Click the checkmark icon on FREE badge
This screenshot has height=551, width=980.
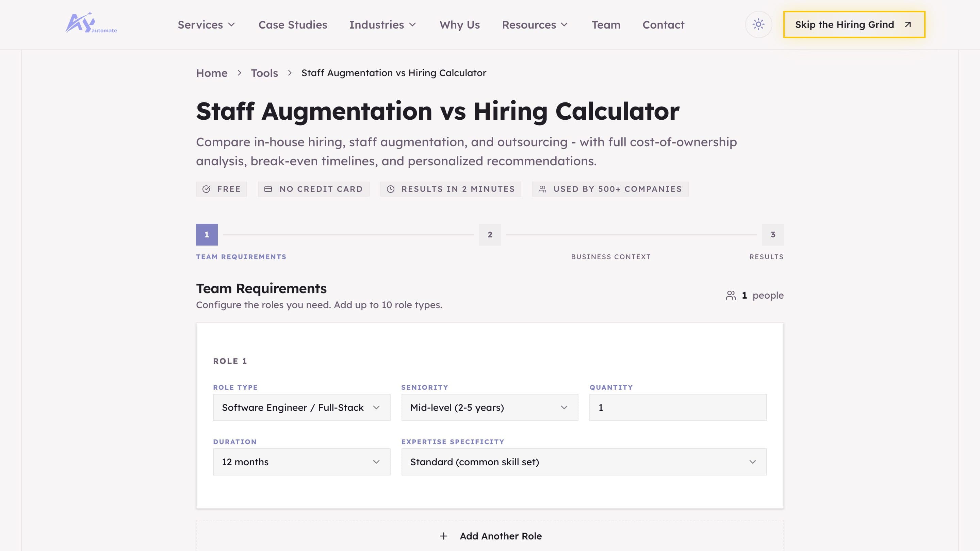206,189
